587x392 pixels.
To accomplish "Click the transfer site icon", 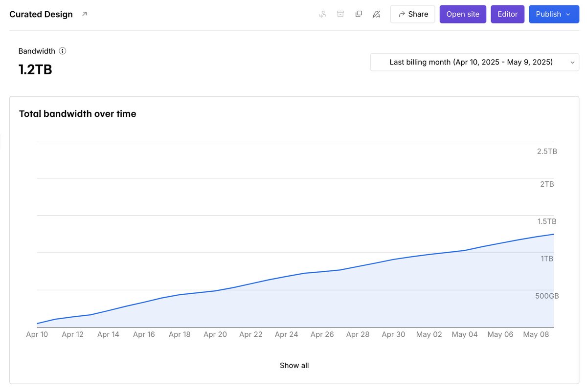I will click(322, 14).
